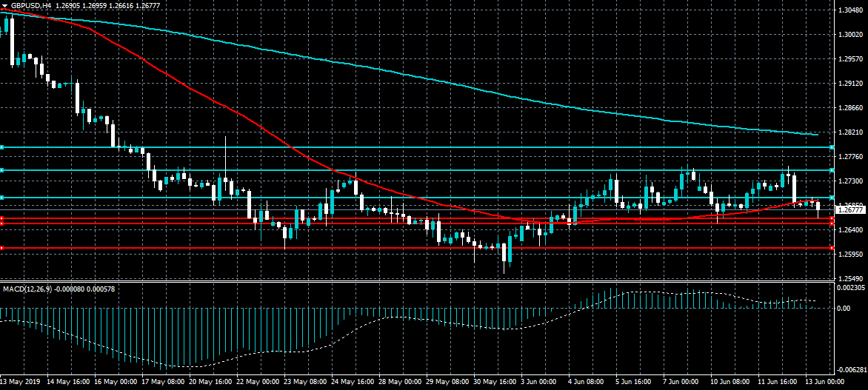Click the 1.25490 price axis label
The width and height of the screenshot is (868, 390).
coord(850,278)
